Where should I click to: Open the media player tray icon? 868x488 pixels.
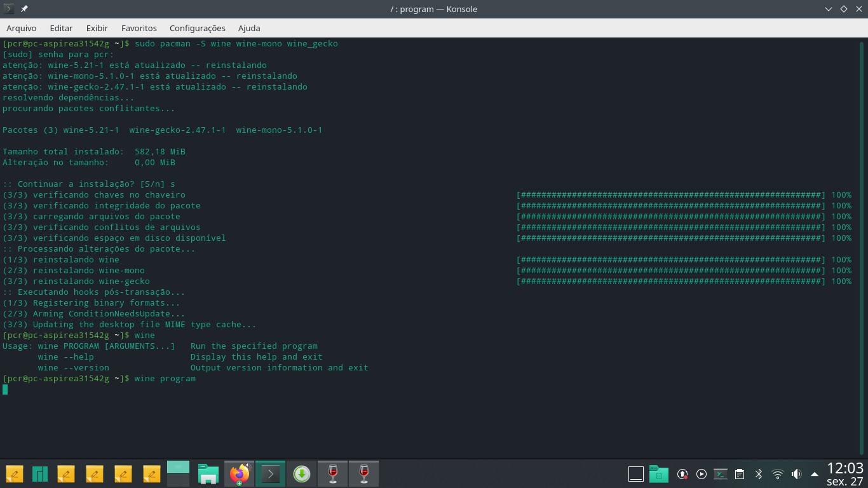pyautogui.click(x=702, y=474)
